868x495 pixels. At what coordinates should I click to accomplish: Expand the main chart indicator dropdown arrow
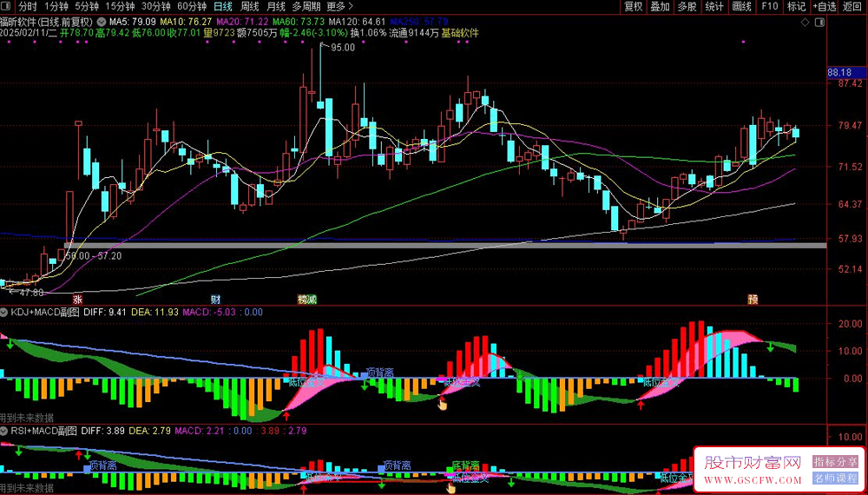coord(103,20)
